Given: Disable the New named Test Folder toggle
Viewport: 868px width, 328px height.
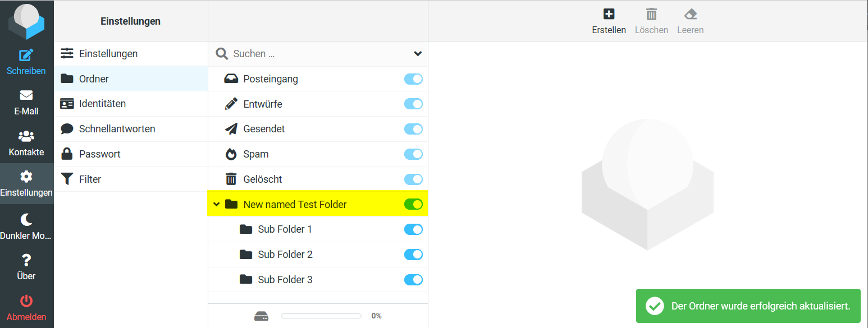Looking at the screenshot, I should coord(413,204).
